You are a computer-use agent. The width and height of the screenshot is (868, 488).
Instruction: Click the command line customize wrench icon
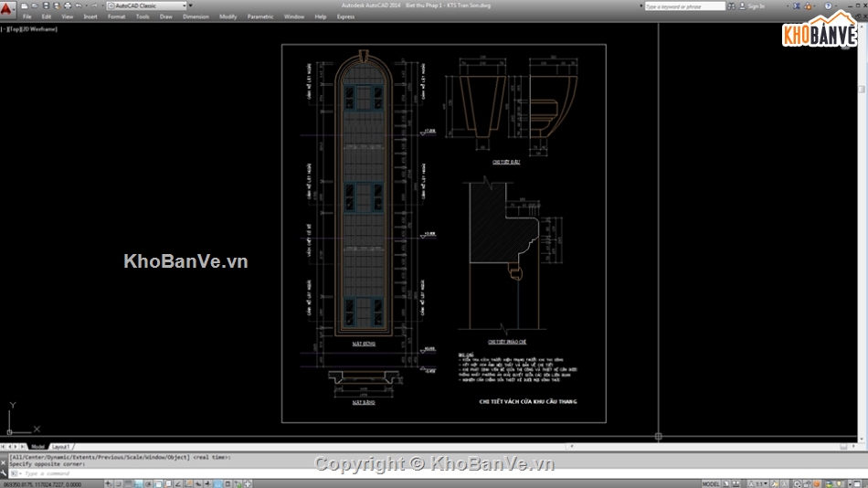point(4,472)
